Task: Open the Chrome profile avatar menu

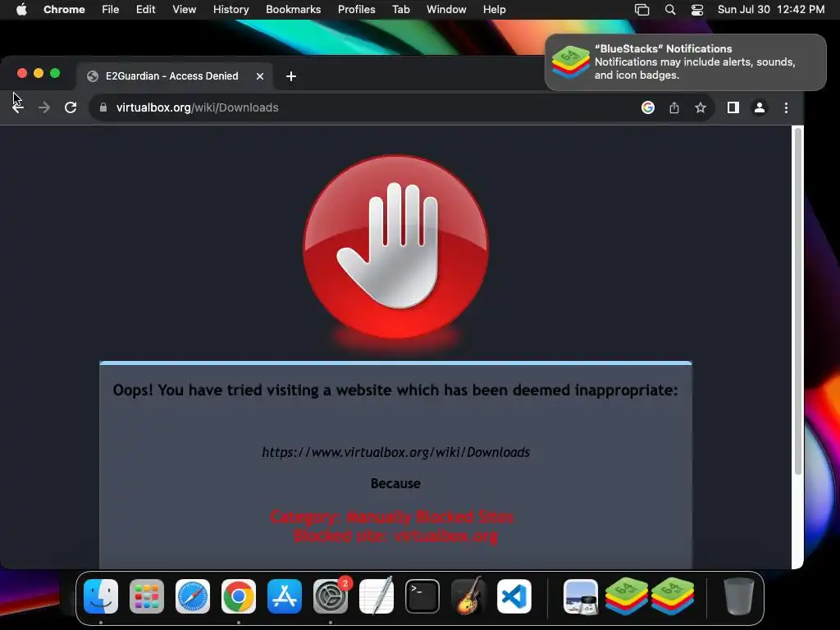Action: pyautogui.click(x=759, y=107)
